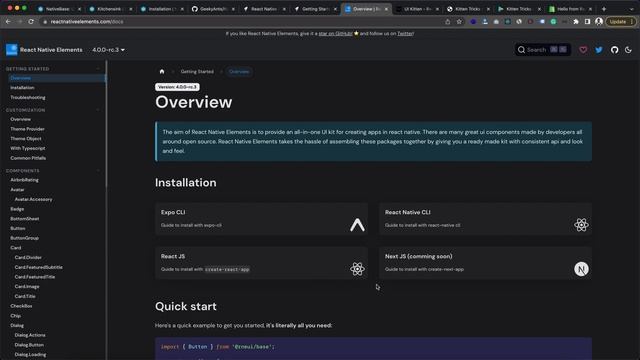
Task: Select Avatar.Accessory in the sidebar
Action: coord(33,200)
